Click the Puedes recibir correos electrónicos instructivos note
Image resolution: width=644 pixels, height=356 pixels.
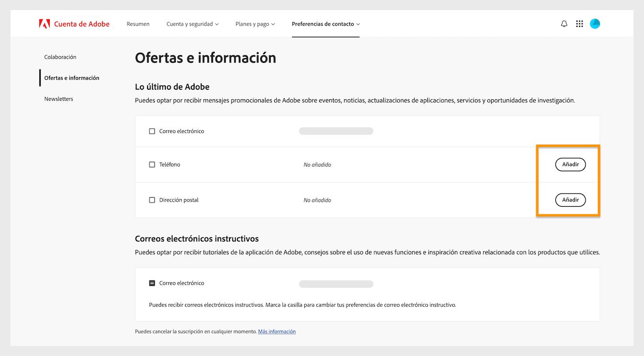pos(302,305)
